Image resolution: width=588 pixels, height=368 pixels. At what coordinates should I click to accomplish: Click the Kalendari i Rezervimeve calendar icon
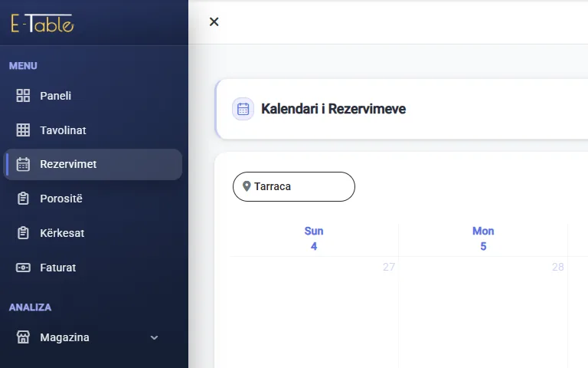pos(243,109)
